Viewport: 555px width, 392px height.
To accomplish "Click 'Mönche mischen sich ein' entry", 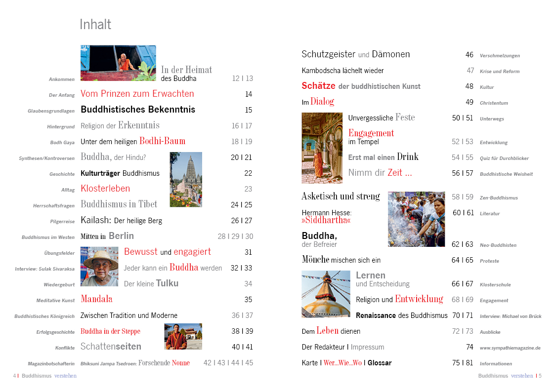I will pyautogui.click(x=341, y=260).
